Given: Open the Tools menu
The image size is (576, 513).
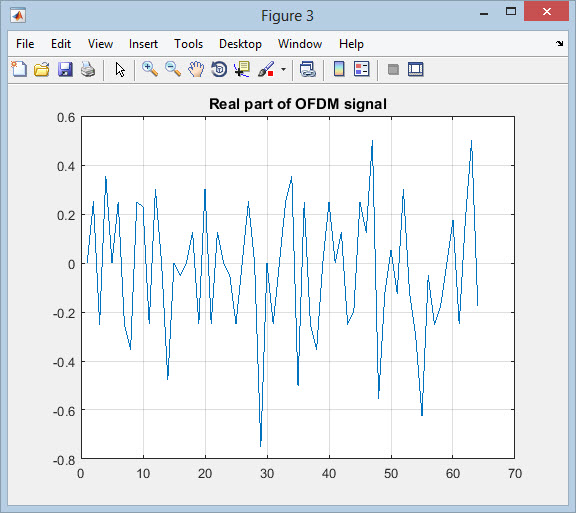Looking at the screenshot, I should [188, 44].
